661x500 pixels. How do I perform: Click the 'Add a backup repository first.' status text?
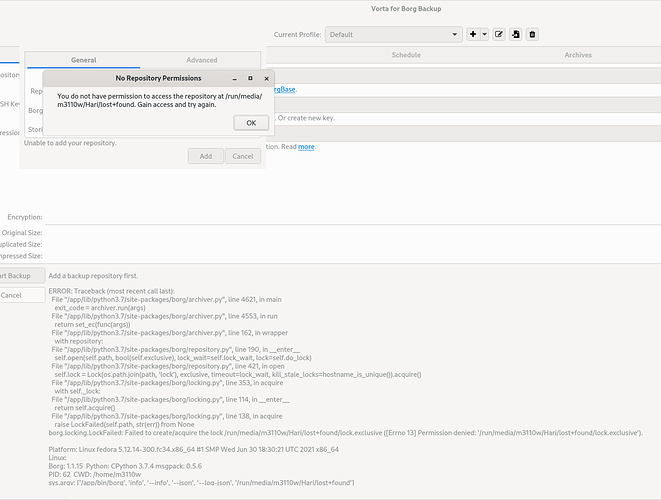point(93,276)
